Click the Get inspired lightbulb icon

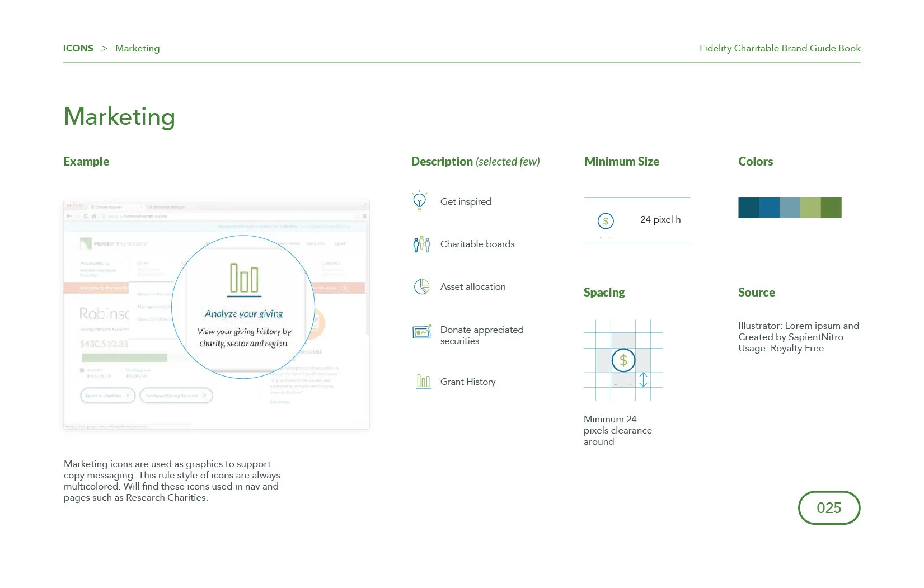pos(419,201)
